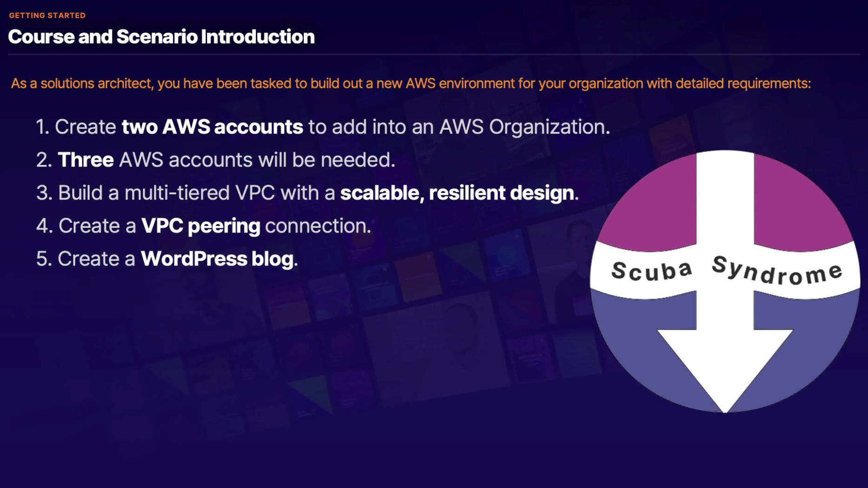The image size is (868, 488).
Task: Click the bold "WordPress blog" text
Action: (217, 259)
